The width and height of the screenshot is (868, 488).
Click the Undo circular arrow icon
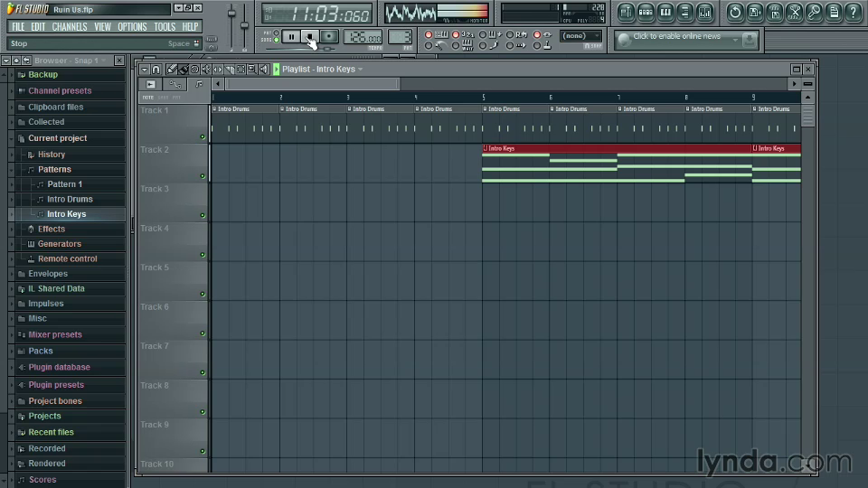pyautogui.click(x=735, y=12)
